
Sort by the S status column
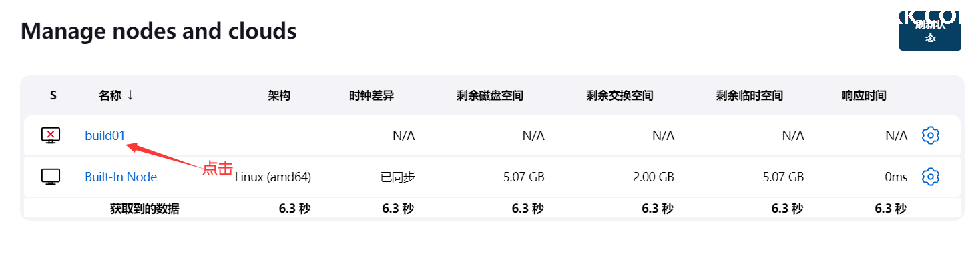tap(53, 95)
